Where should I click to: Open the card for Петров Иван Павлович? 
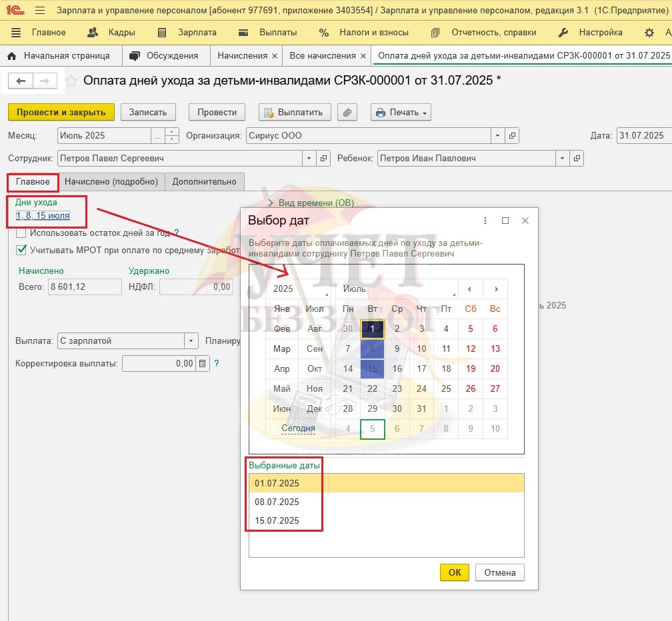[x=577, y=159]
